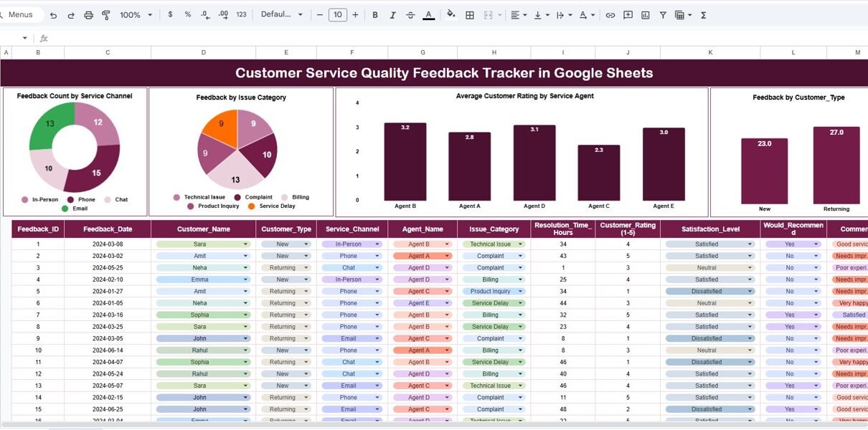Click the Insert chart icon
Screen dimensions: 868x430
[x=645, y=15]
